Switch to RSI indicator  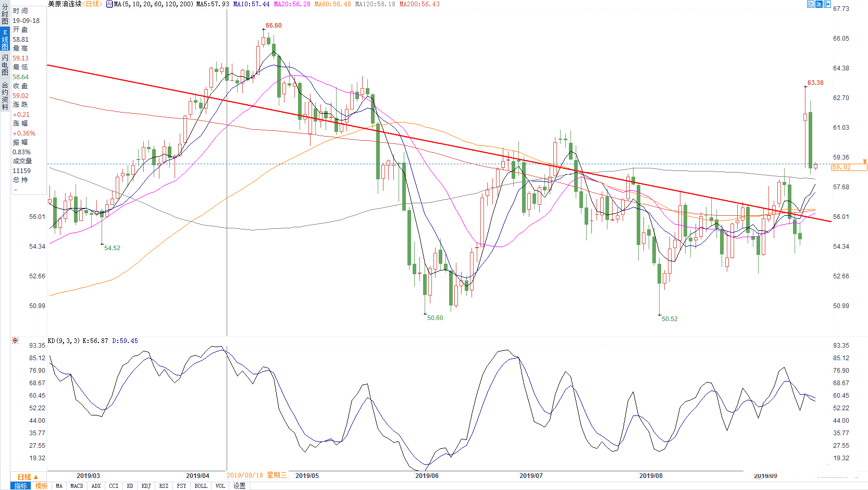click(164, 486)
